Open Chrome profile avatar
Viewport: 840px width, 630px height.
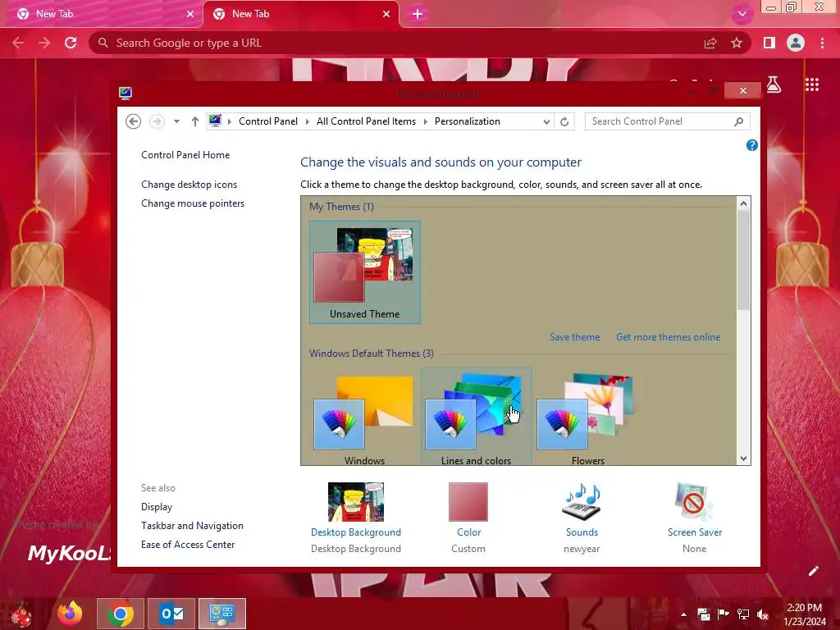click(796, 43)
